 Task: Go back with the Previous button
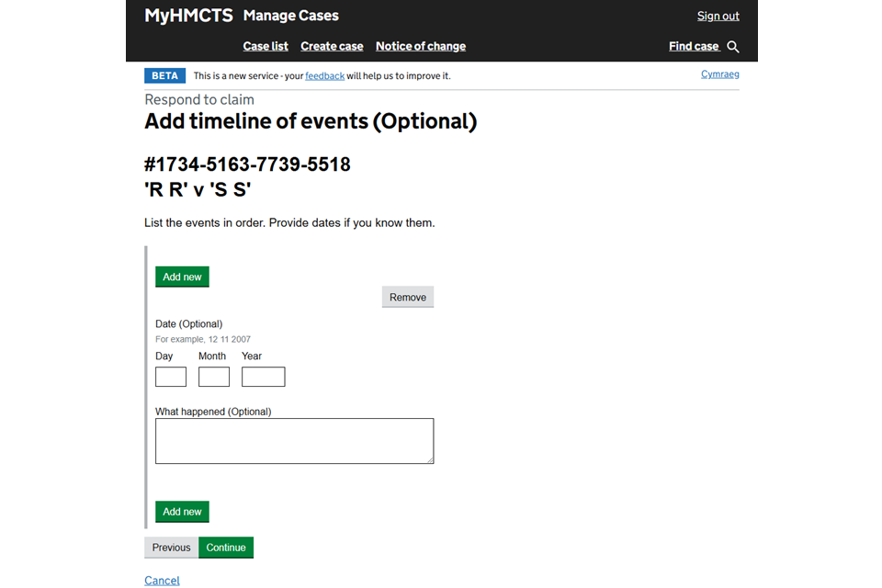click(171, 548)
